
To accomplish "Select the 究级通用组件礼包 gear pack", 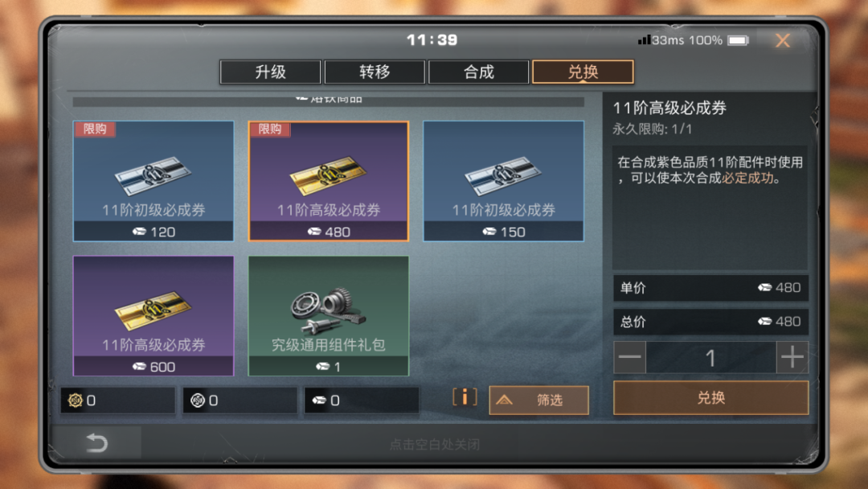I will 329,315.
